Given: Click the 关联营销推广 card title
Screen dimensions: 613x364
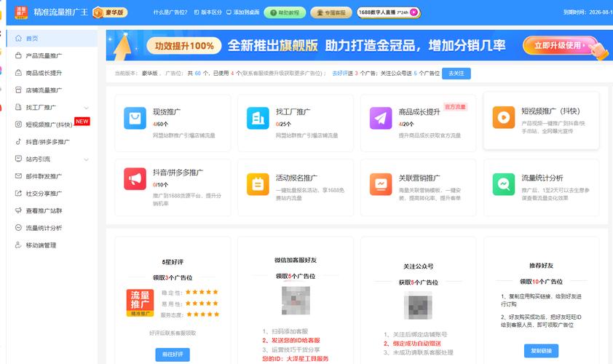Looking at the screenshot, I should [x=419, y=178].
